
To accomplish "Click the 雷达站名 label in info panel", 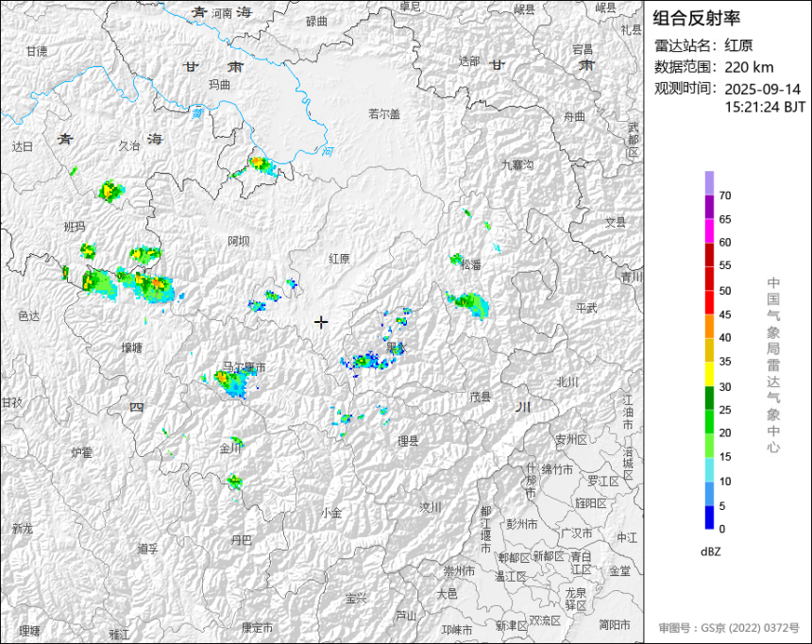I will [x=682, y=45].
